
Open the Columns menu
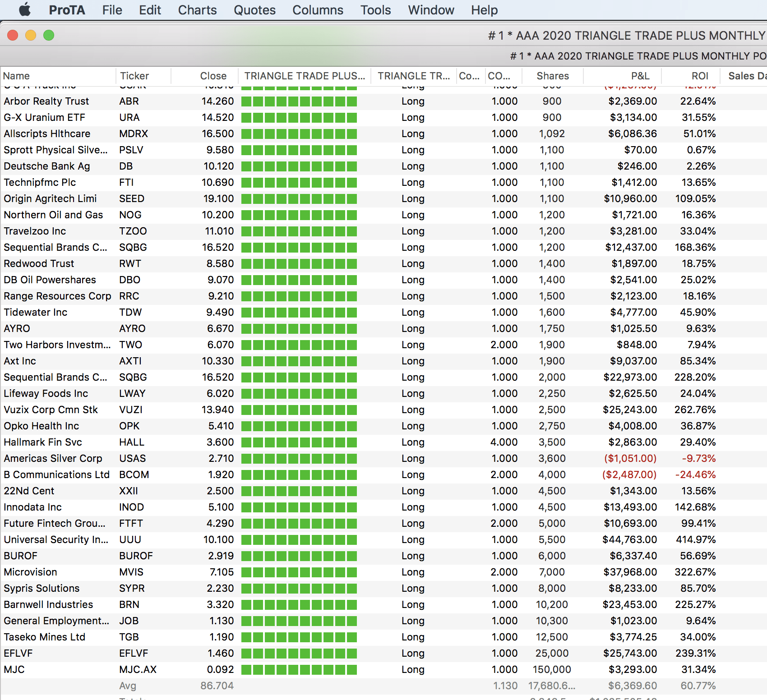tap(318, 10)
